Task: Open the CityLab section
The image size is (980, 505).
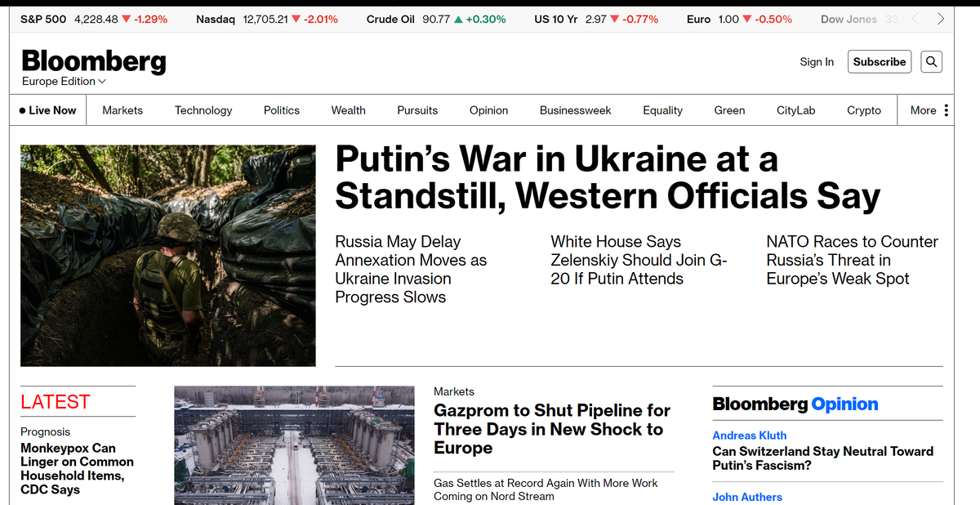Action: 795,110
